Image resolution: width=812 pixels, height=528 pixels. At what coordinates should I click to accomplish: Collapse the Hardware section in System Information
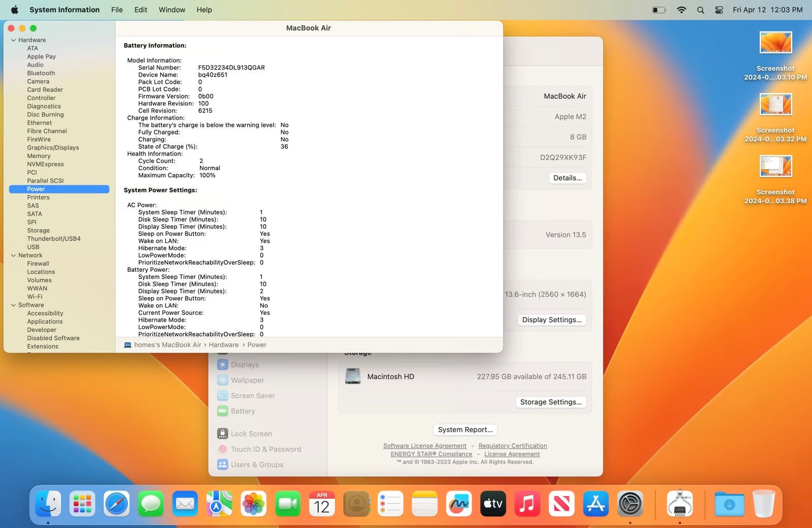(x=12, y=40)
